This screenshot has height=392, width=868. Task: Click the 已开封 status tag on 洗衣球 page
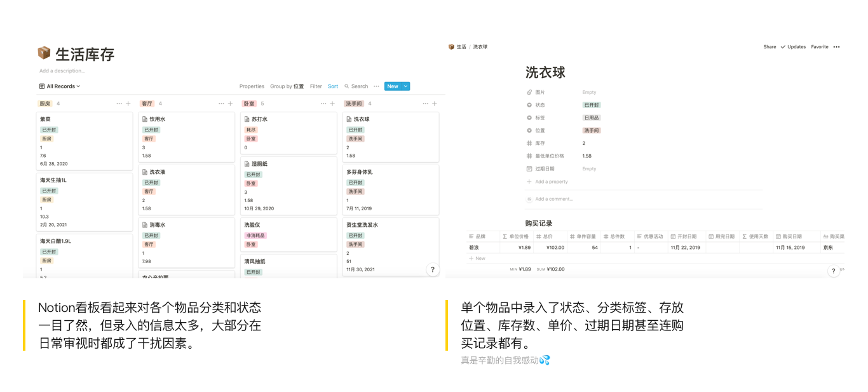(x=592, y=105)
